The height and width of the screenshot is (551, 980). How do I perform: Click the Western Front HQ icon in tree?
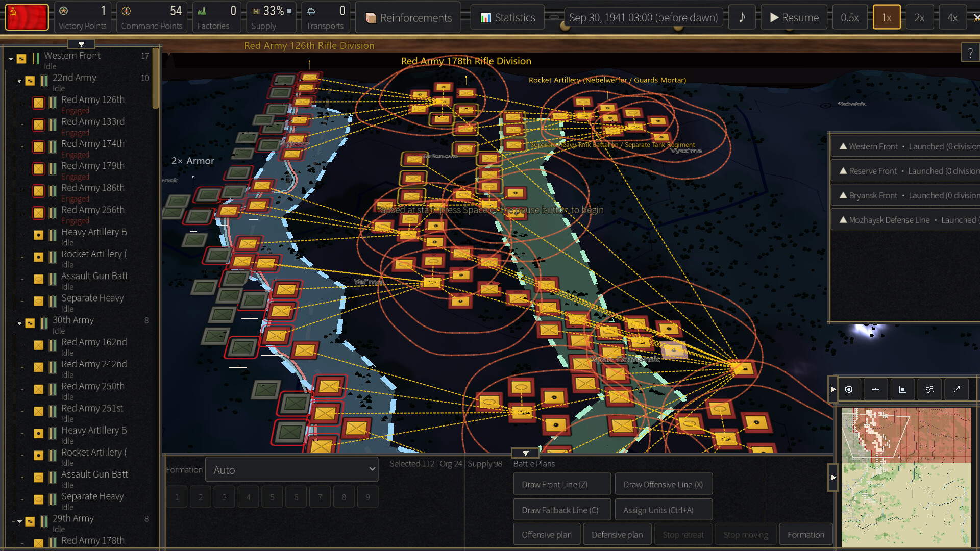(x=21, y=59)
